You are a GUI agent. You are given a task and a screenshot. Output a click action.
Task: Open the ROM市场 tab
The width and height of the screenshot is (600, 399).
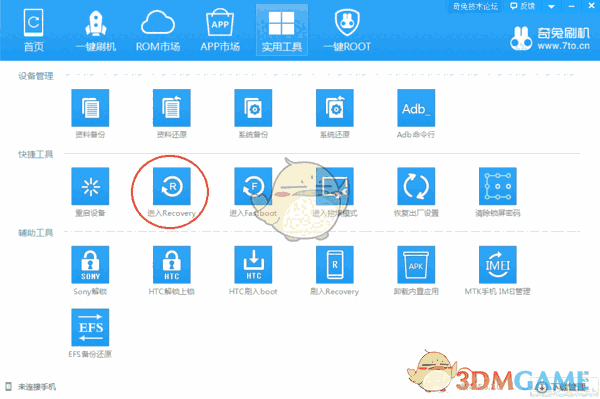[x=158, y=30]
